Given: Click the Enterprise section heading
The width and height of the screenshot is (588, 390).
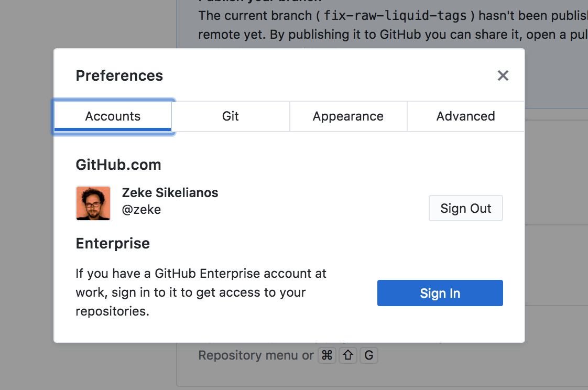Looking at the screenshot, I should pyautogui.click(x=112, y=243).
